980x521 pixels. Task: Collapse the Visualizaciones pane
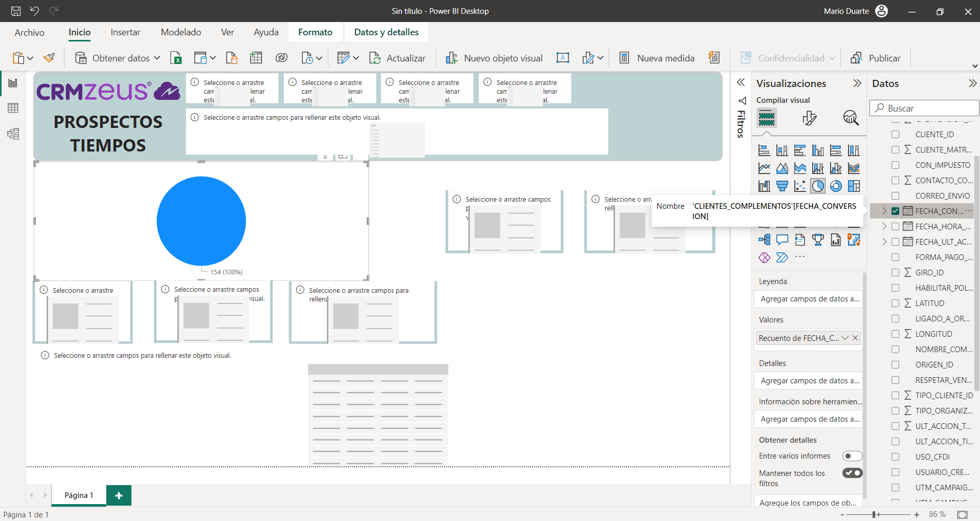[x=857, y=83]
